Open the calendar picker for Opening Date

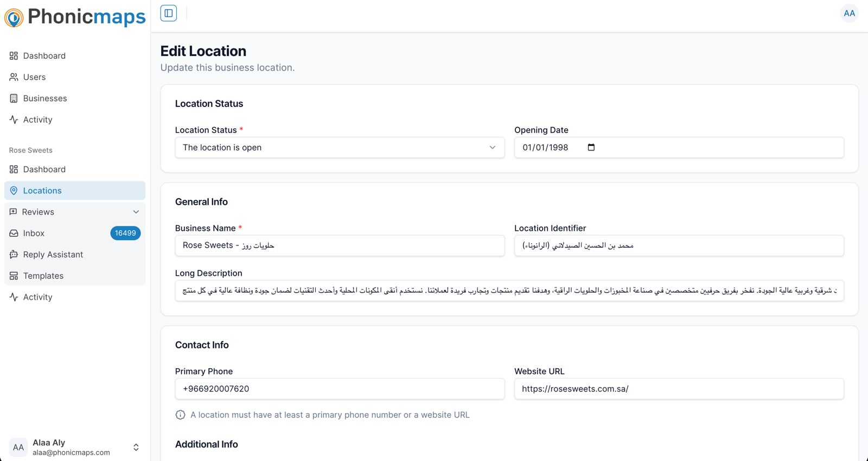point(591,148)
